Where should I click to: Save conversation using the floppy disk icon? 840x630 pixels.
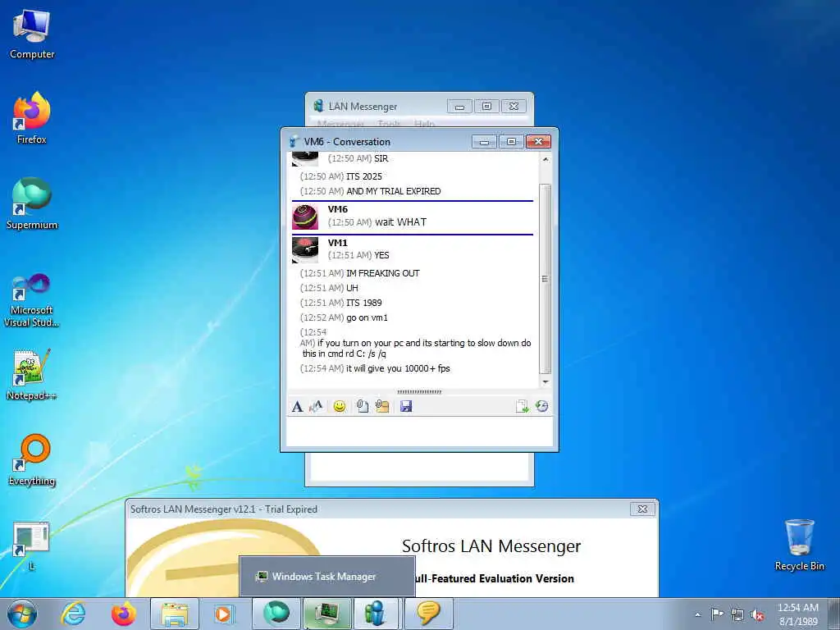[406, 406]
